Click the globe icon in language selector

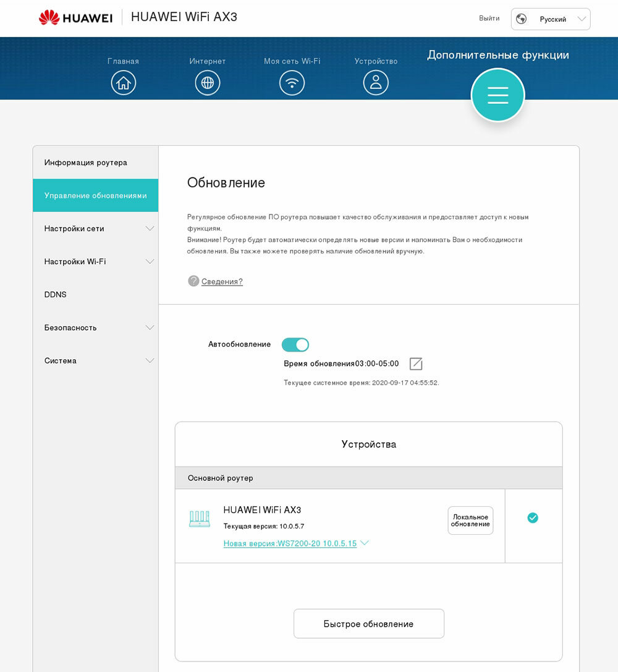pyautogui.click(x=521, y=19)
